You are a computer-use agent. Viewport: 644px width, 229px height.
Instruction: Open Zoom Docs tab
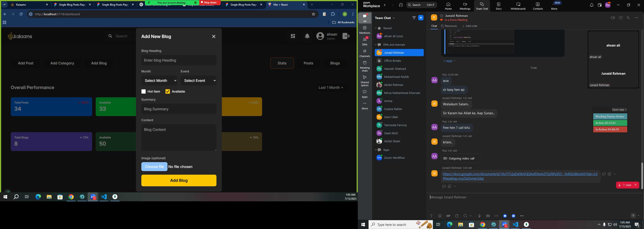(x=499, y=6)
